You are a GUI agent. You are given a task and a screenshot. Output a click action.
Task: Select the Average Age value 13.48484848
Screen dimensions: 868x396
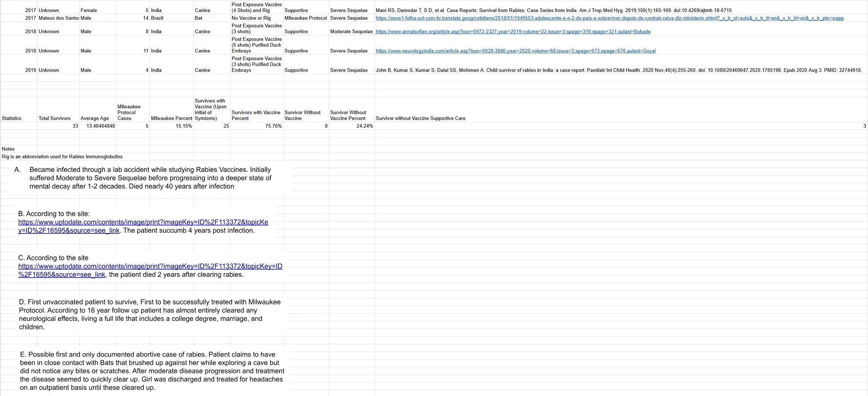coord(97,126)
